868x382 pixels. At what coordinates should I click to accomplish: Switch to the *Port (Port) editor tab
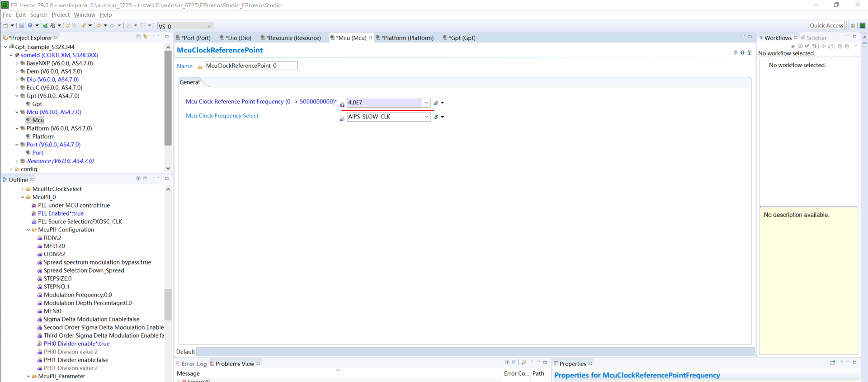coord(193,38)
